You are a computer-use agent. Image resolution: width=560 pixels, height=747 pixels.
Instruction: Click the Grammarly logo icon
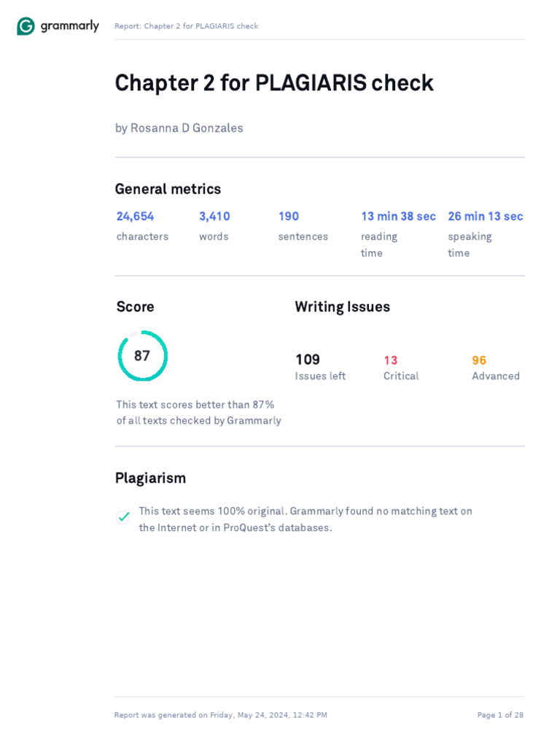click(26, 26)
